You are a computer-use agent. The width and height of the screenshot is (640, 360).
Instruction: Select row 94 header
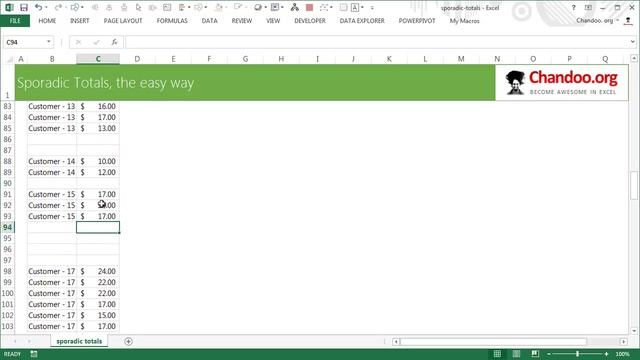click(7, 227)
